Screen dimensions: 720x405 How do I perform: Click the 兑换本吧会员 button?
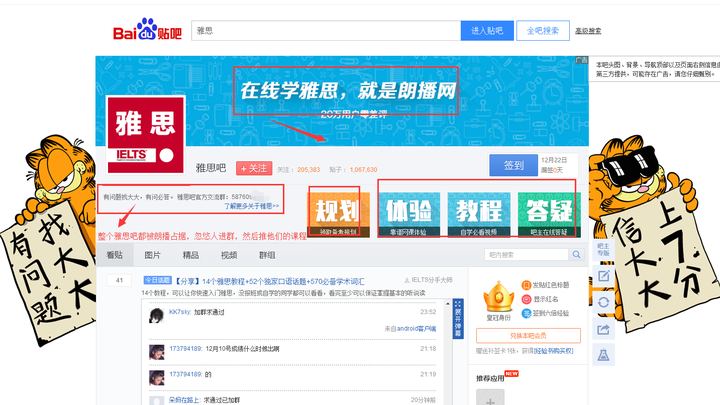[528, 336]
